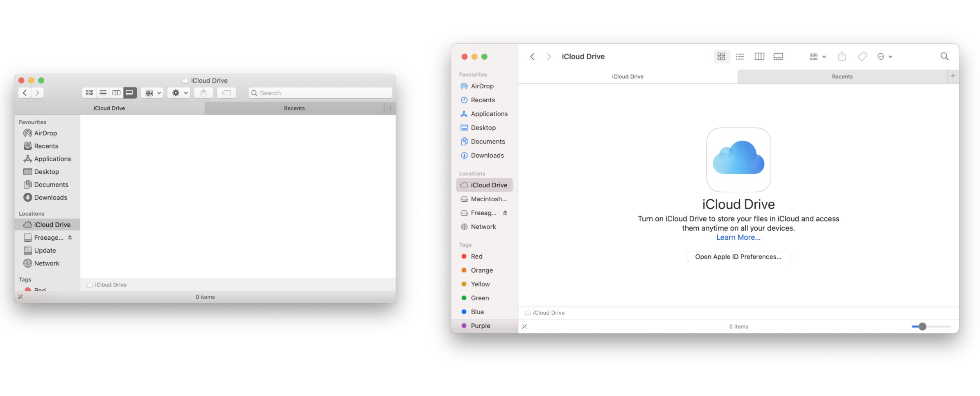Go forward in left Finder window
The width and height of the screenshot is (980, 396).
tap(37, 93)
